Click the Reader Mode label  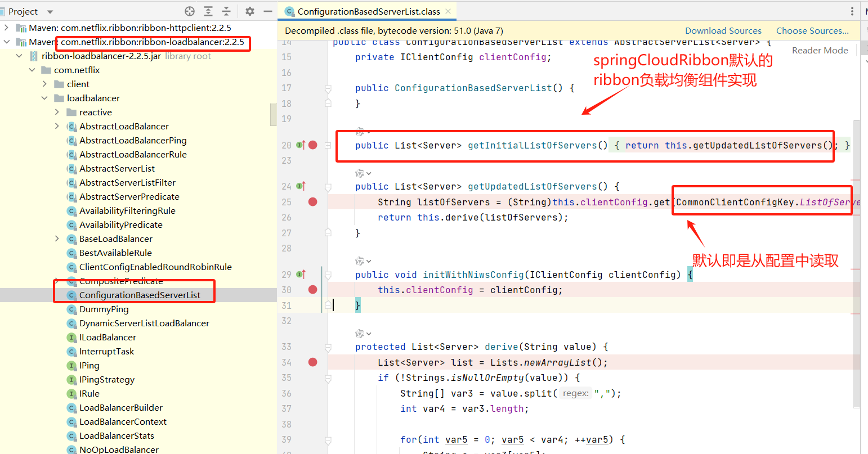click(820, 51)
